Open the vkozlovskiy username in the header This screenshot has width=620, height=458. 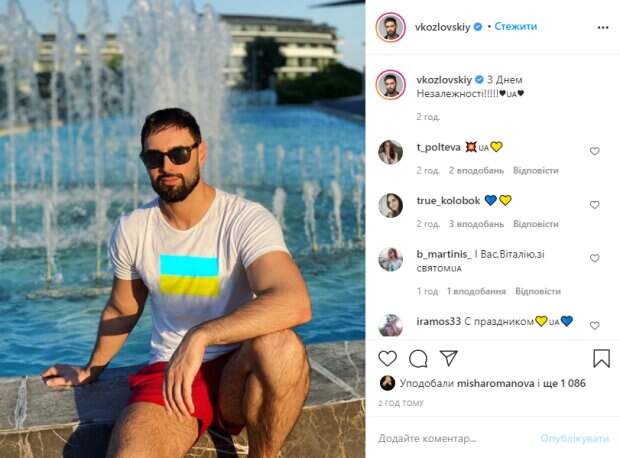pyautogui.click(x=442, y=27)
